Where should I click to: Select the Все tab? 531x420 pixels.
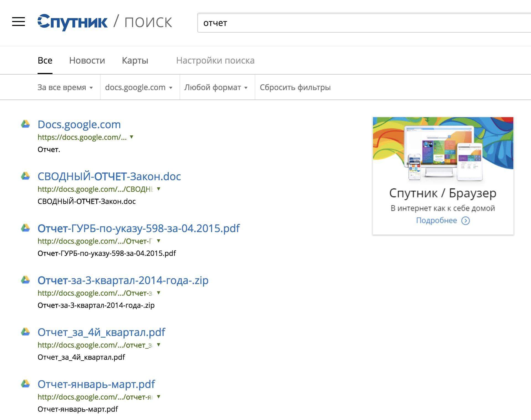click(x=45, y=60)
